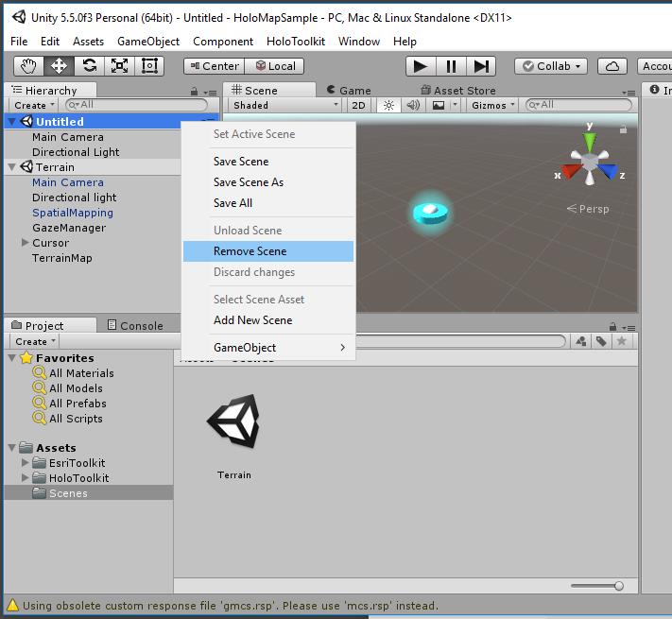Open Hierarchy panel options menu icon
The width and height of the screenshot is (672, 619).
click(x=211, y=92)
